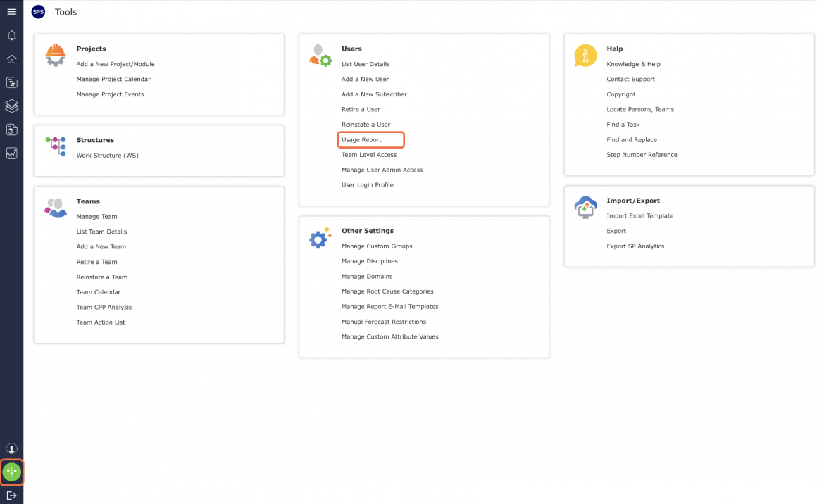Open List Team Details

pyautogui.click(x=102, y=232)
